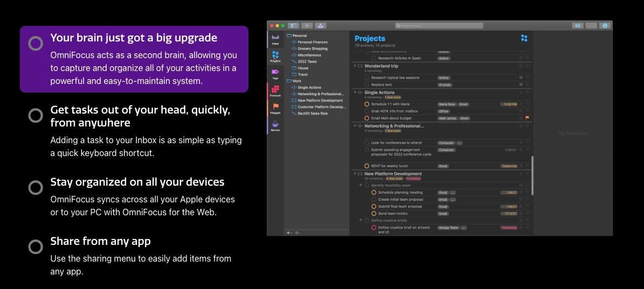Click the Design Team tag
The width and height of the screenshot is (644, 289).
pyautogui.click(x=448, y=228)
